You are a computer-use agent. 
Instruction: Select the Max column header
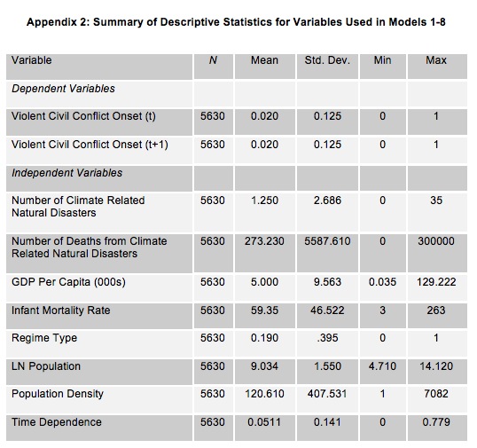436,60
